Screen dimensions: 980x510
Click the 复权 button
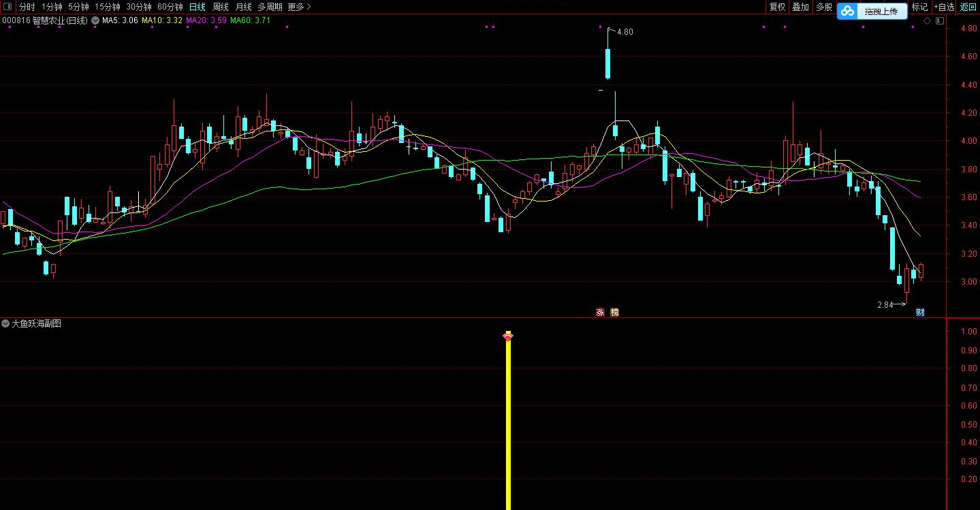[777, 7]
